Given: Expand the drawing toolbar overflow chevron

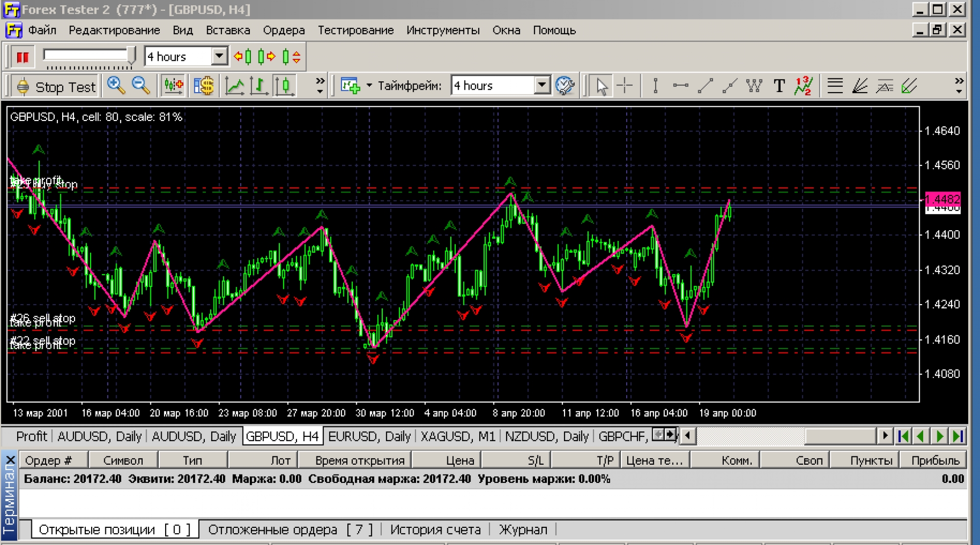Looking at the screenshot, I should tap(959, 86).
